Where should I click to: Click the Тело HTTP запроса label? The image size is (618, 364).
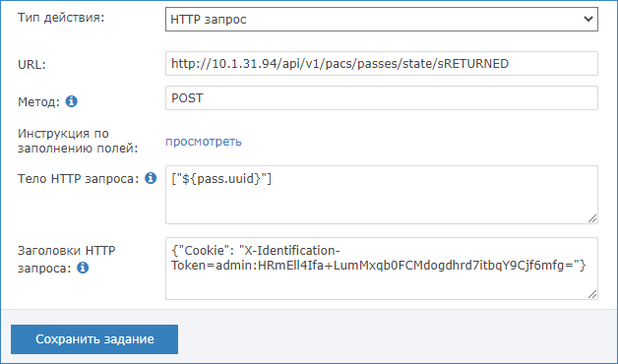79,179
